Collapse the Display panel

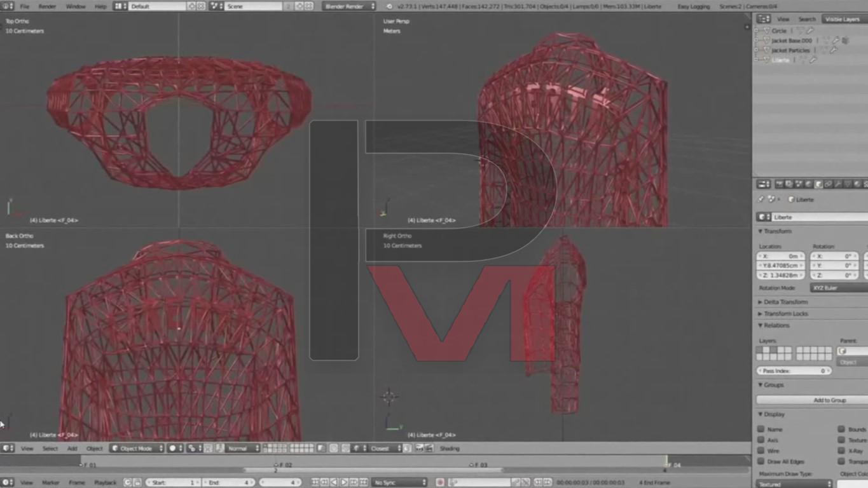pyautogui.click(x=772, y=414)
